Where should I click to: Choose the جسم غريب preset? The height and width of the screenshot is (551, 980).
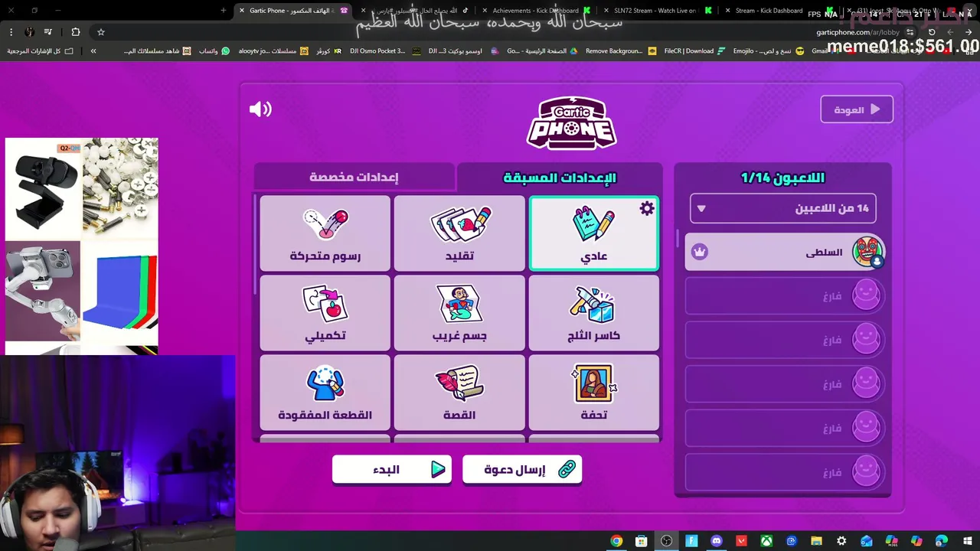tap(459, 313)
